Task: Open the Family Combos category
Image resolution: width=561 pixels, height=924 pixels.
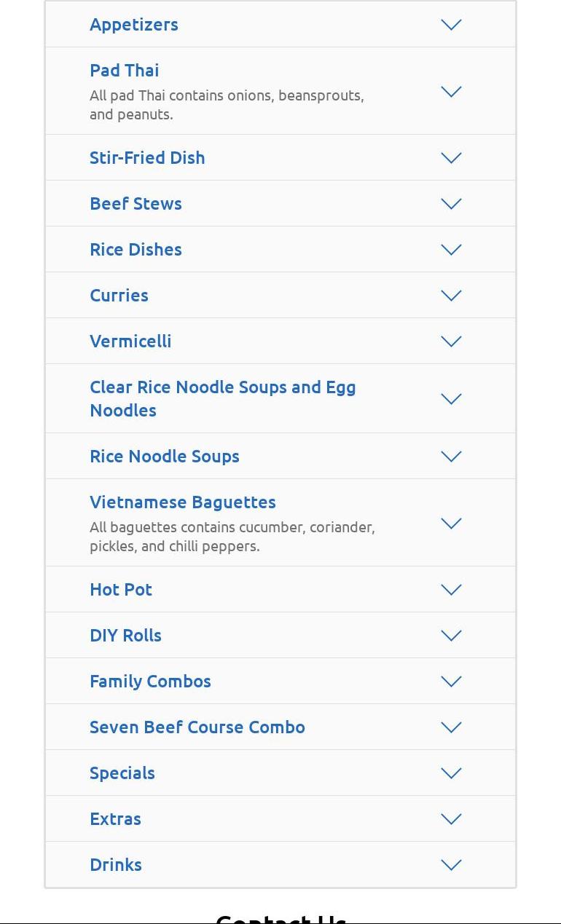Action: coord(150,681)
